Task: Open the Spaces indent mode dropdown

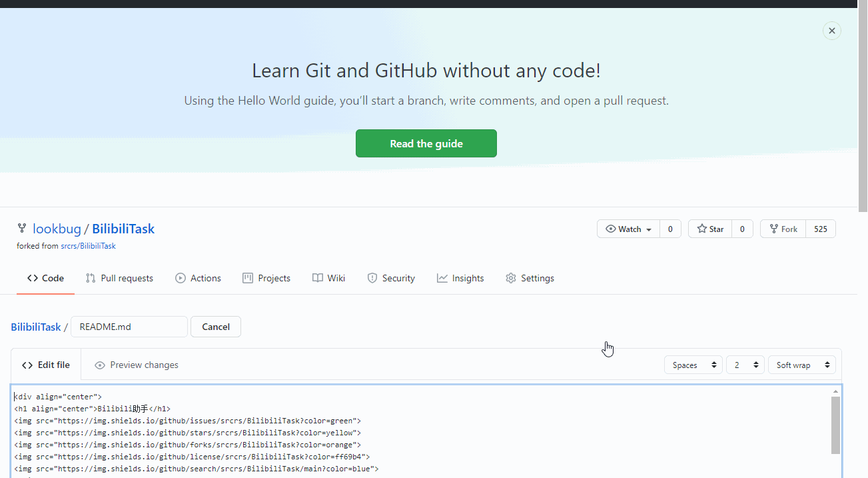Action: pos(693,365)
